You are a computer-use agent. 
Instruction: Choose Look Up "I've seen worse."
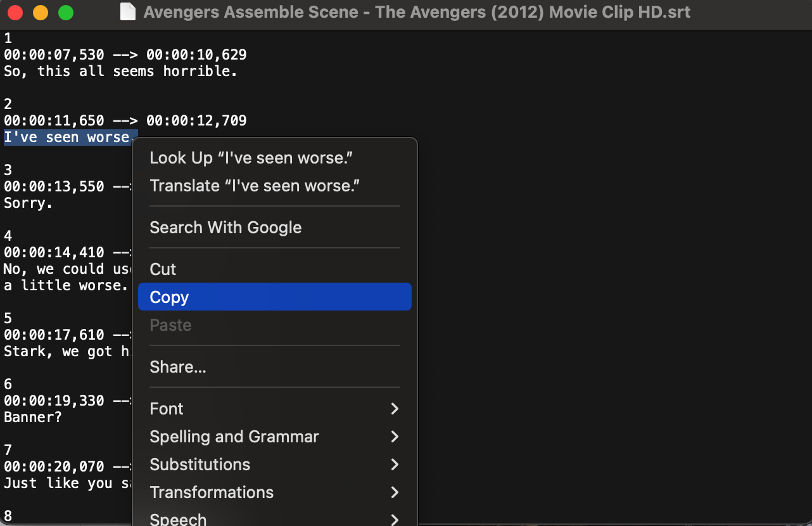pyautogui.click(x=251, y=158)
